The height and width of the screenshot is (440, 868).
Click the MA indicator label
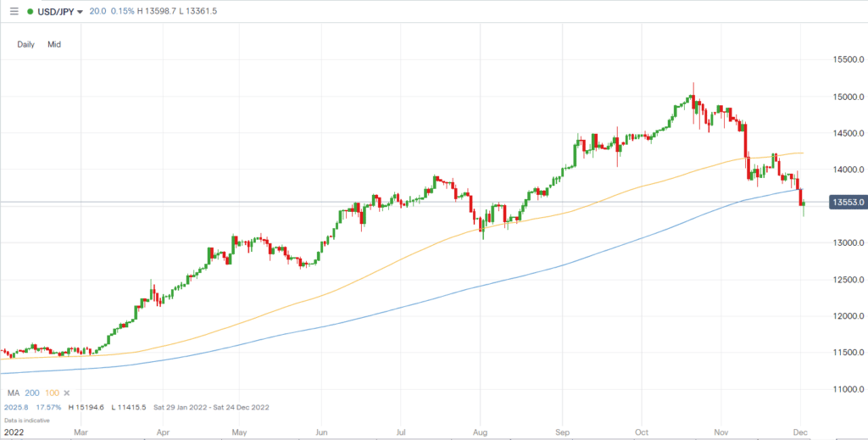tap(14, 393)
